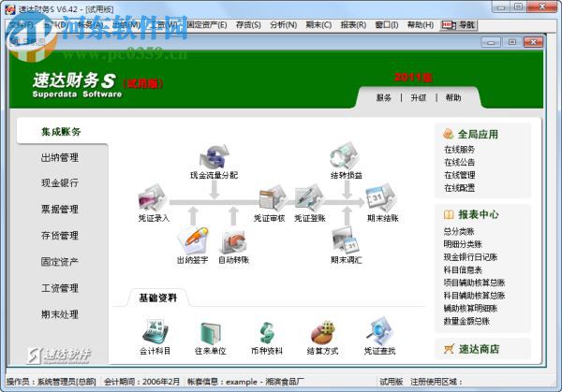Open the 凭证录入 voucher entry icon
This screenshot has width=562, height=392.
153,198
